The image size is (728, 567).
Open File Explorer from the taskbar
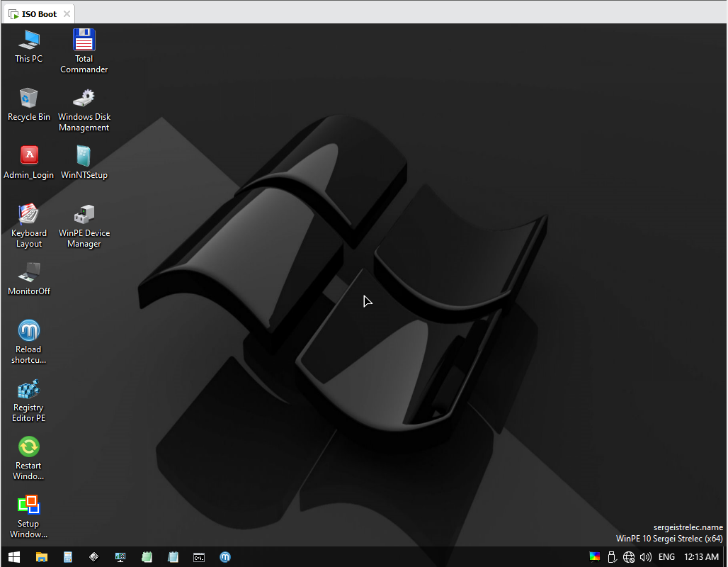42,557
